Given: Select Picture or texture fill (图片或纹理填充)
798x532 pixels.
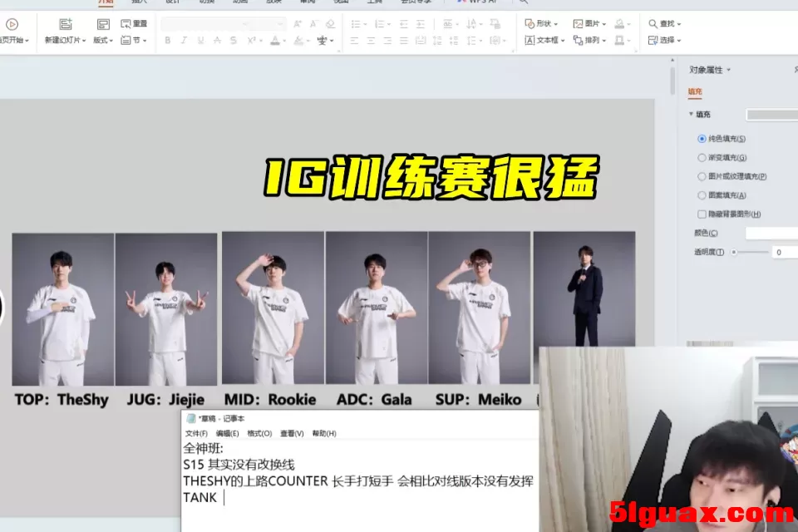Looking at the screenshot, I should (702, 177).
